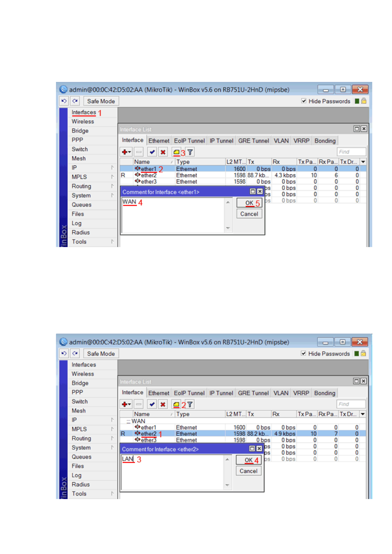Screen dimensions: 392x554
Task: Click remove (minus) icon in upper Interface List
Action: pyautogui.click(x=139, y=152)
